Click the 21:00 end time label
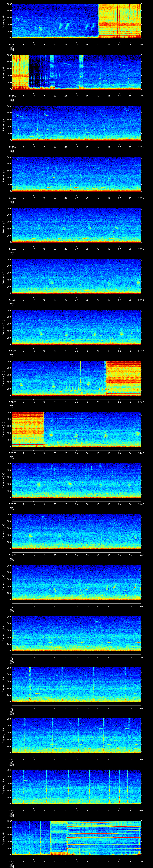This screenshot has width=153, height=868. pos(141,351)
